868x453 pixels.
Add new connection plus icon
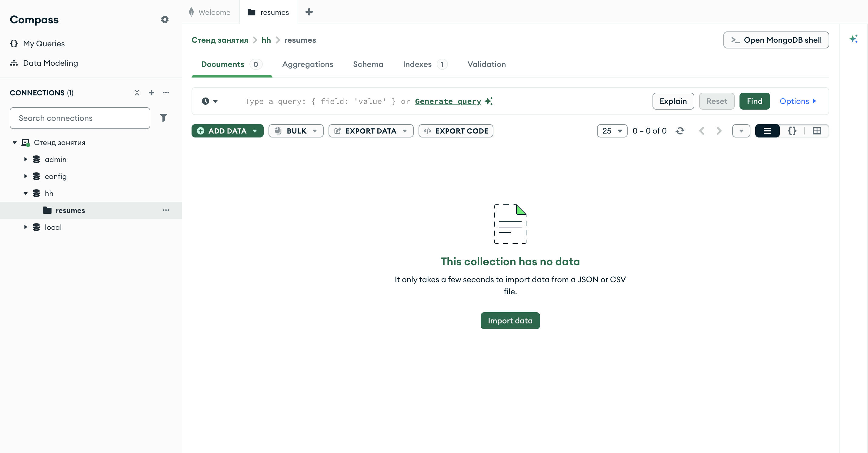(x=152, y=93)
